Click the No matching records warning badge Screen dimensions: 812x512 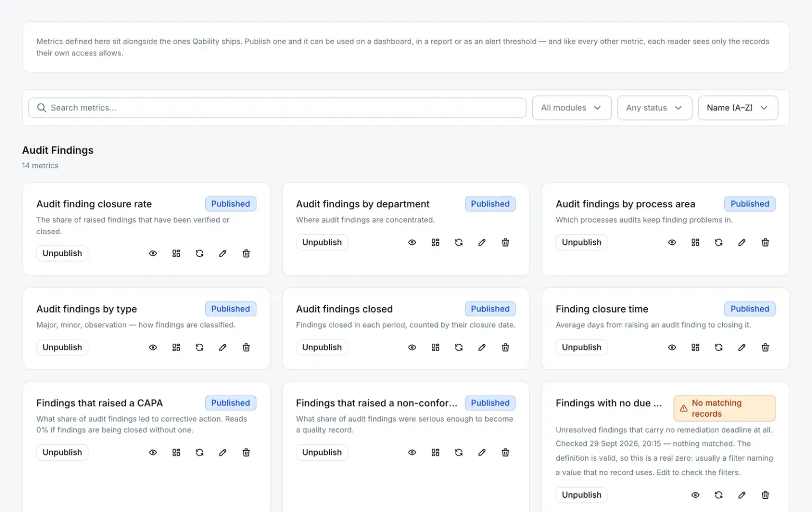(x=724, y=408)
